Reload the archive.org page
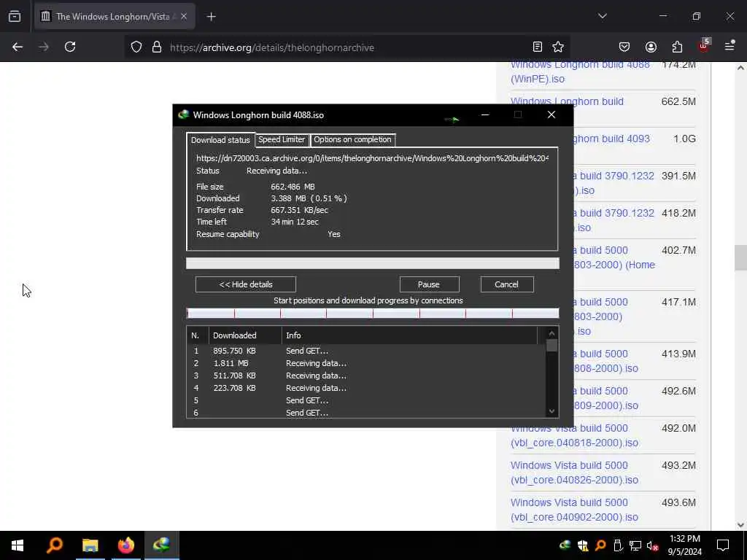The width and height of the screenshot is (747, 560). coord(70,47)
